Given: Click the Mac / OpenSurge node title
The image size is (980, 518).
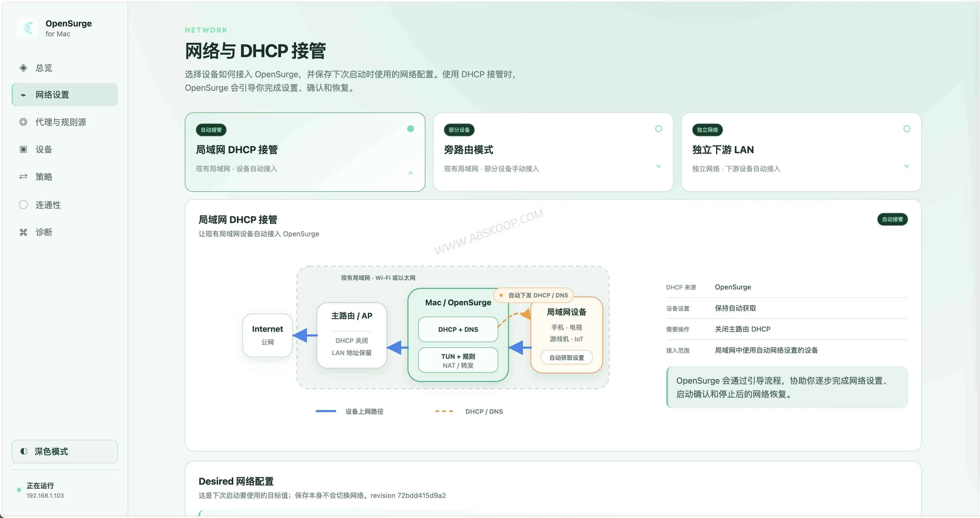Looking at the screenshot, I should 458,303.
